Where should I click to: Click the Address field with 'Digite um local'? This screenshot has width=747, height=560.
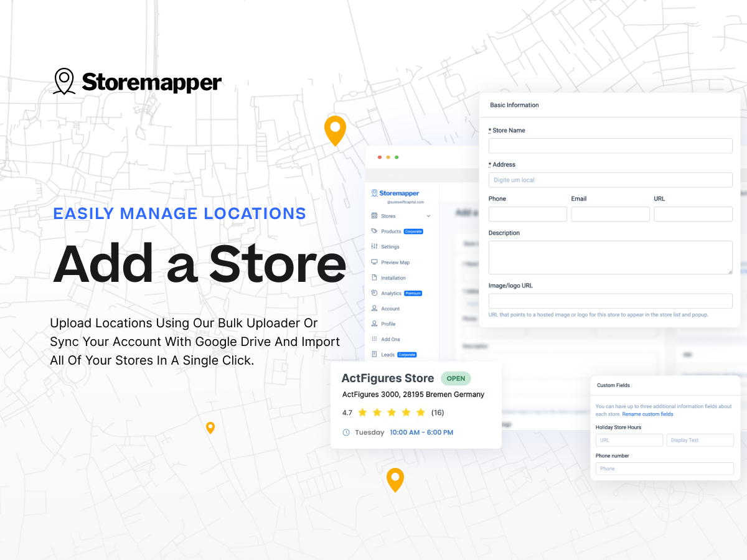coord(610,180)
